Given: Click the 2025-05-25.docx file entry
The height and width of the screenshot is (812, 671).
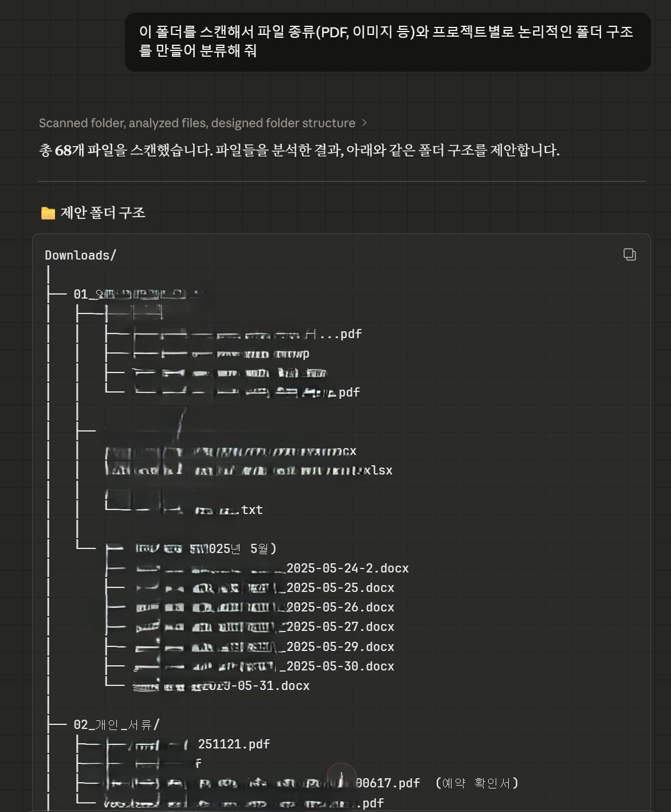Looking at the screenshot, I should point(340,588).
